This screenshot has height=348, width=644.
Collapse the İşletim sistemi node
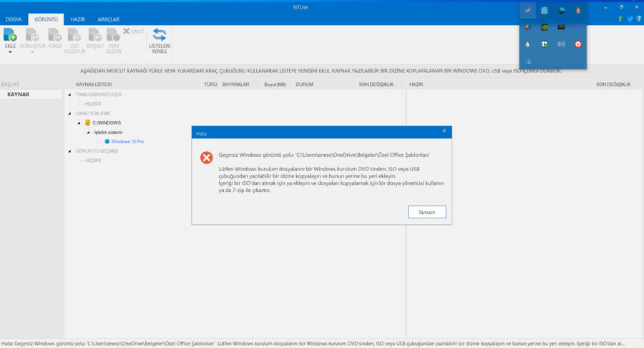tap(88, 132)
